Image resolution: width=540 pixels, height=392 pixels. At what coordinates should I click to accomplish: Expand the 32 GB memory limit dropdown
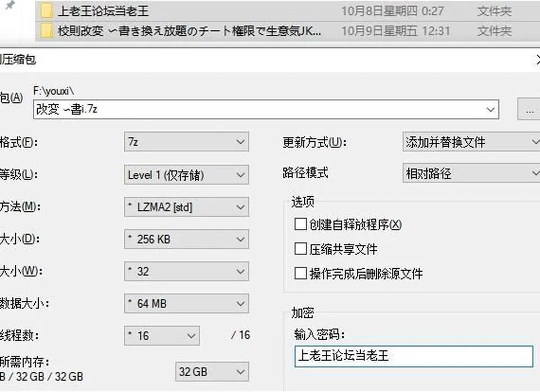[212, 371]
